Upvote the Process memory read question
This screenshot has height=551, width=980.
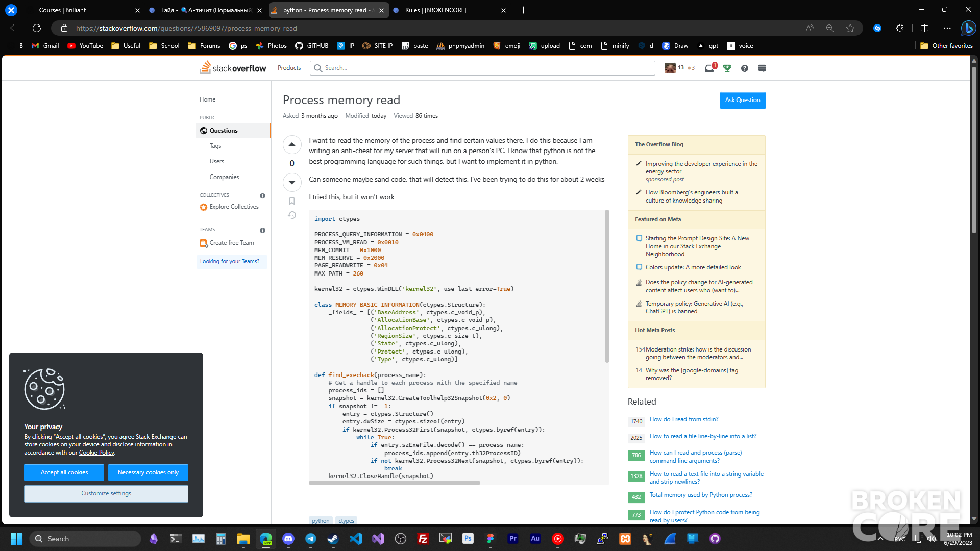[x=291, y=144]
